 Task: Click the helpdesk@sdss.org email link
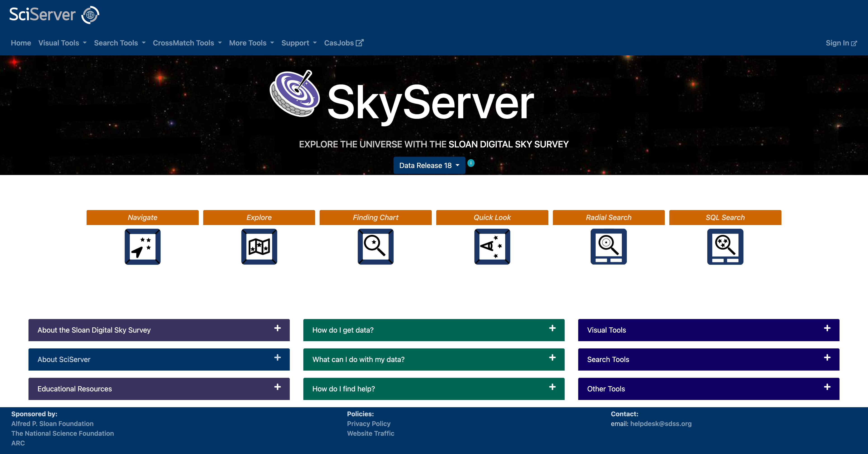661,424
